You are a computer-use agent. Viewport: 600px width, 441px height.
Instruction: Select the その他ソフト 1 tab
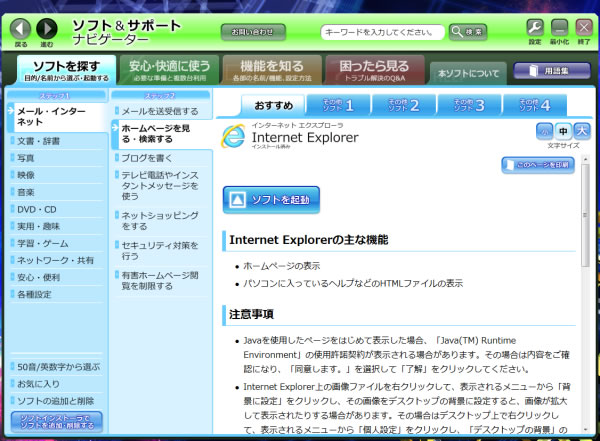coord(338,105)
